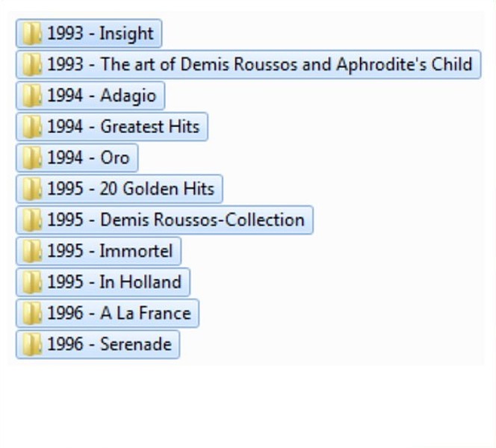The width and height of the screenshot is (496, 448).
Task: Select the "1993 - Insight" folder name
Action: pyautogui.click(x=100, y=34)
